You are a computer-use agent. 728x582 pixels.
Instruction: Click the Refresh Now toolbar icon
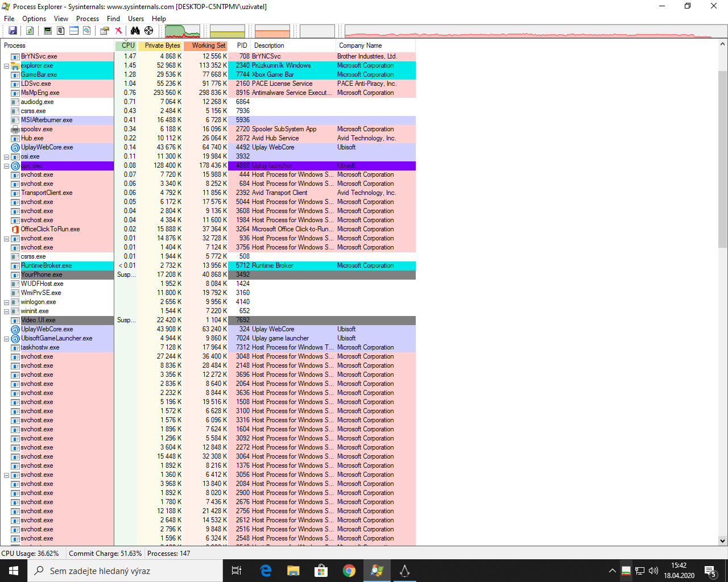coord(30,31)
